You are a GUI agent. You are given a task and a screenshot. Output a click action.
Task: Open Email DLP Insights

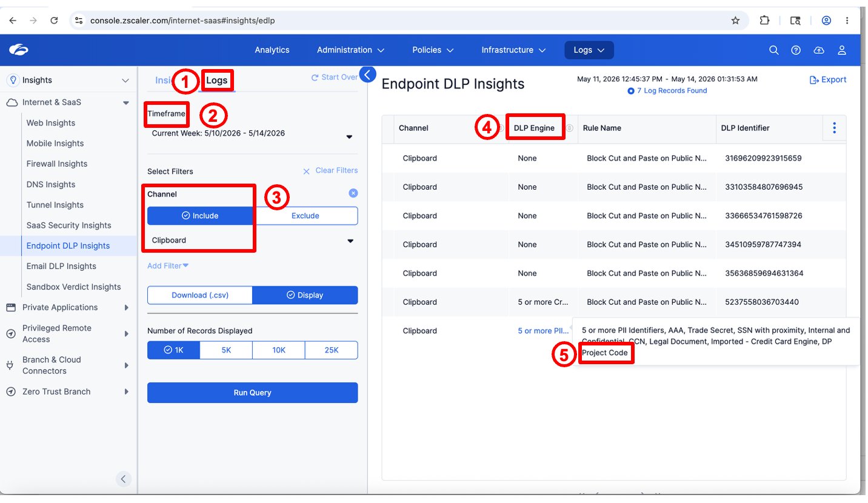point(61,266)
